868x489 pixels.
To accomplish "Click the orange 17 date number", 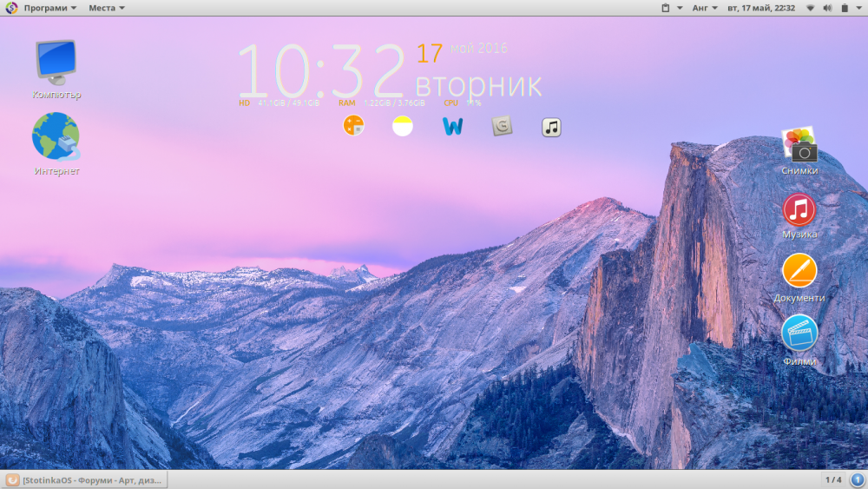I will (x=429, y=53).
